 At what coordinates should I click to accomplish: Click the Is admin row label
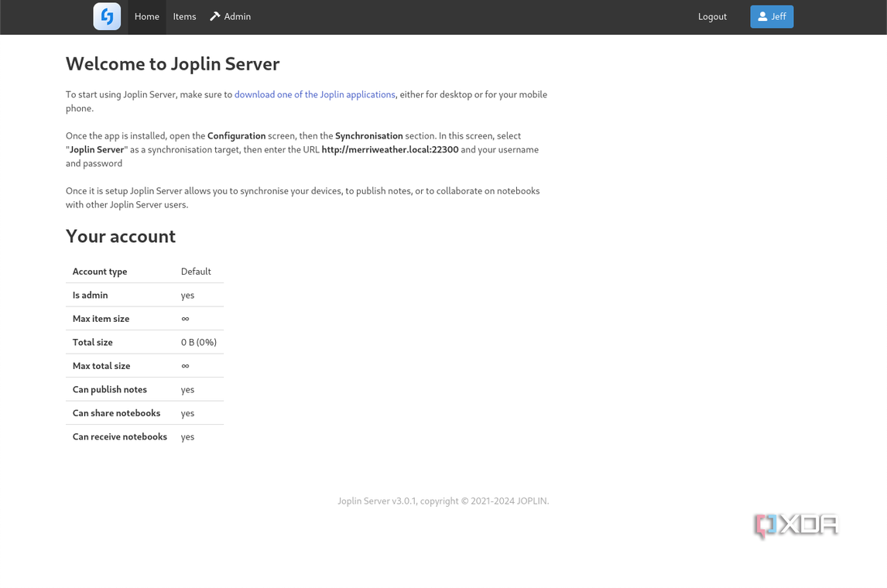[x=90, y=295]
